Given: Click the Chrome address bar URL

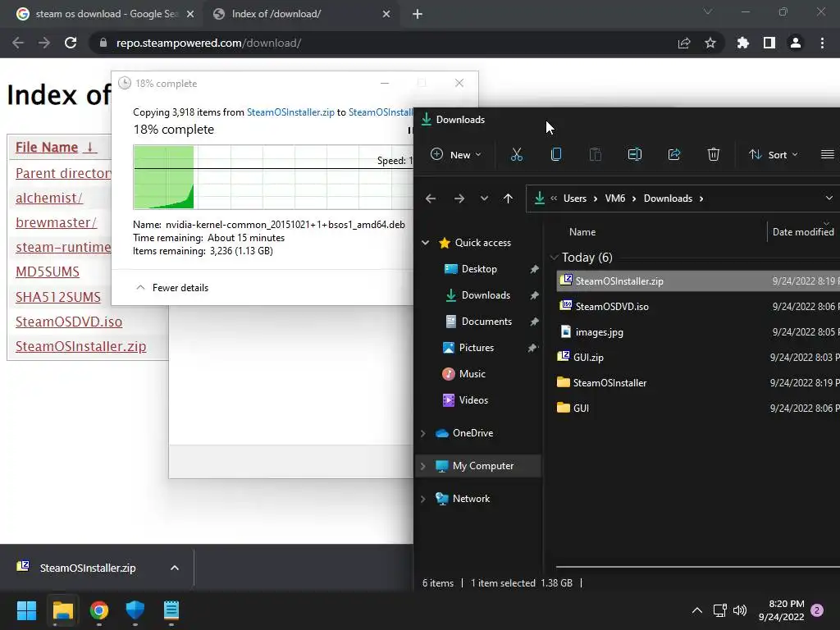Looking at the screenshot, I should (x=208, y=43).
